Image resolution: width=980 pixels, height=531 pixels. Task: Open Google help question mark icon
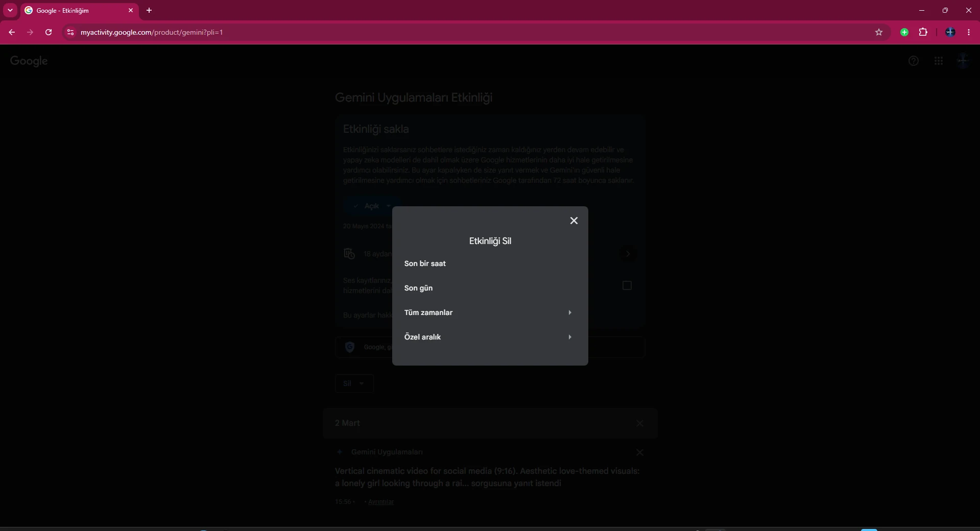(914, 61)
